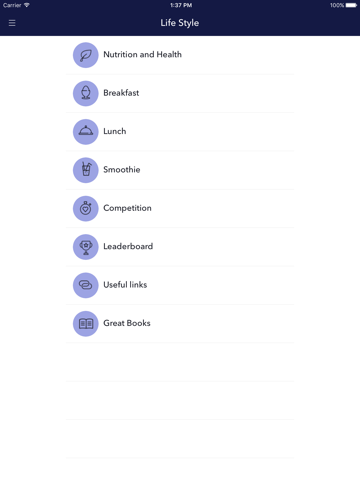The width and height of the screenshot is (360, 480).
Task: Tap the egg cup Breakfast icon
Action: (86, 93)
